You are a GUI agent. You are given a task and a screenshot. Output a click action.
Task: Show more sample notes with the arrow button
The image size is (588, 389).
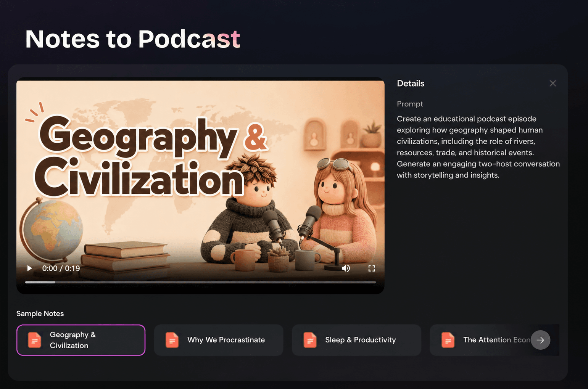pyautogui.click(x=540, y=340)
